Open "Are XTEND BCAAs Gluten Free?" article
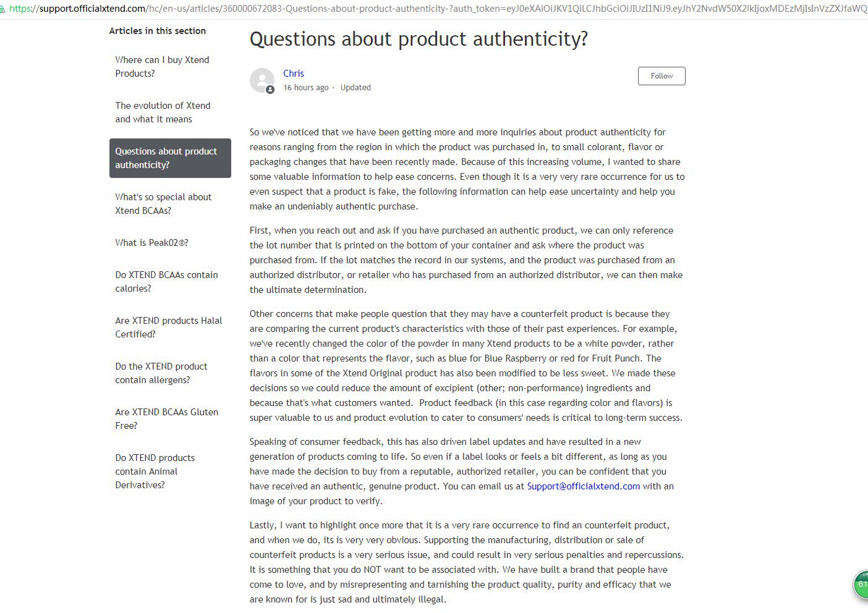 click(x=166, y=419)
